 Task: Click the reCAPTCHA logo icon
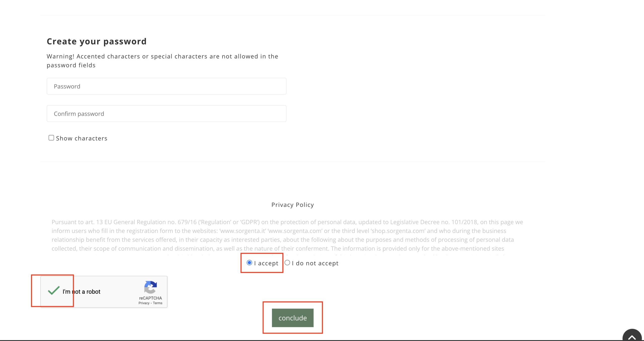[x=150, y=287]
